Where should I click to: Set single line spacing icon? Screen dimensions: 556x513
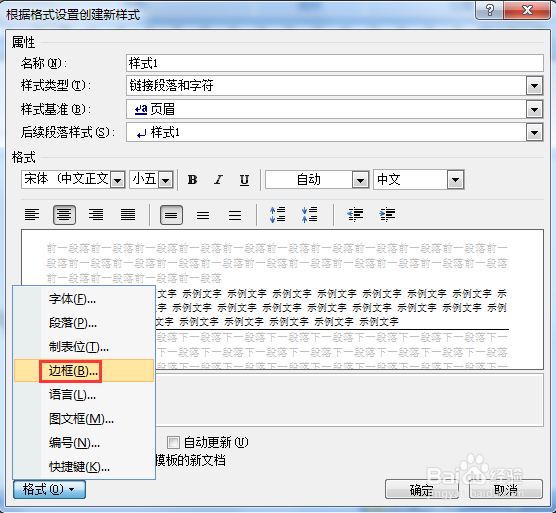[171, 215]
